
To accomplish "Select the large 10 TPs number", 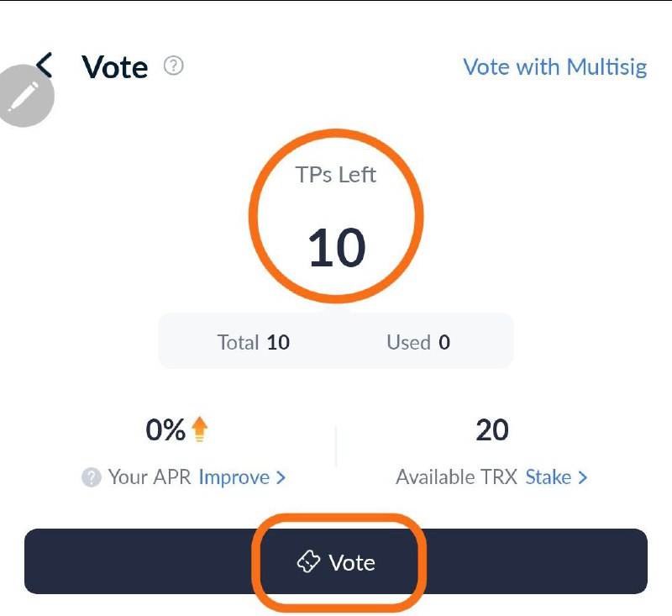I will (337, 247).
